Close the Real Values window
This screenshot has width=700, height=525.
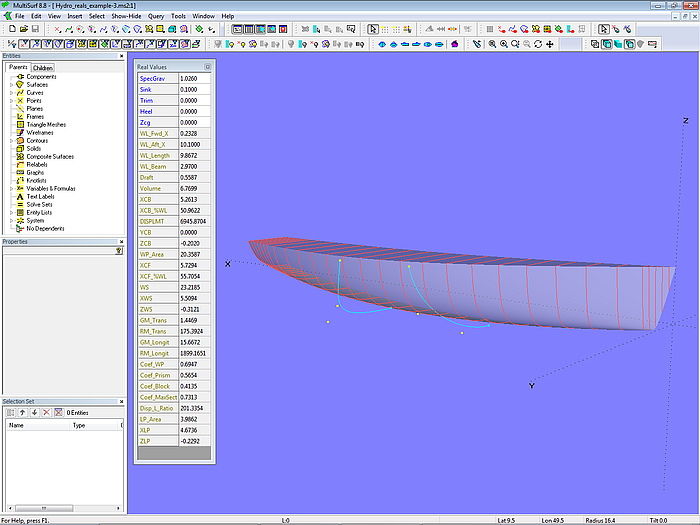(x=208, y=67)
